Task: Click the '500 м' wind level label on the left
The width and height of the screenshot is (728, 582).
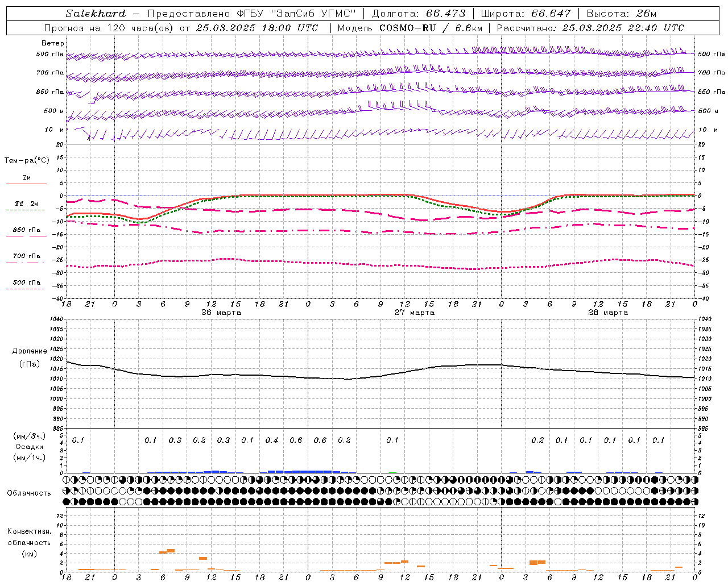Action: click(54, 111)
